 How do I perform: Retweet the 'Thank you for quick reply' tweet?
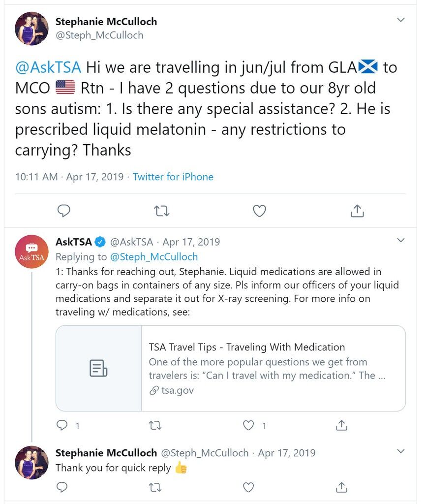155,488
